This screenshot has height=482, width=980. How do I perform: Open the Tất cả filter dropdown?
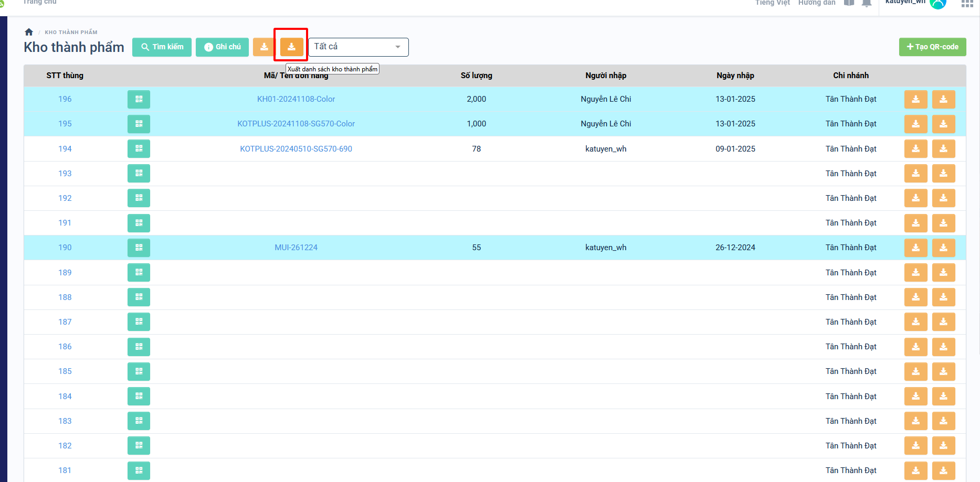(358, 47)
